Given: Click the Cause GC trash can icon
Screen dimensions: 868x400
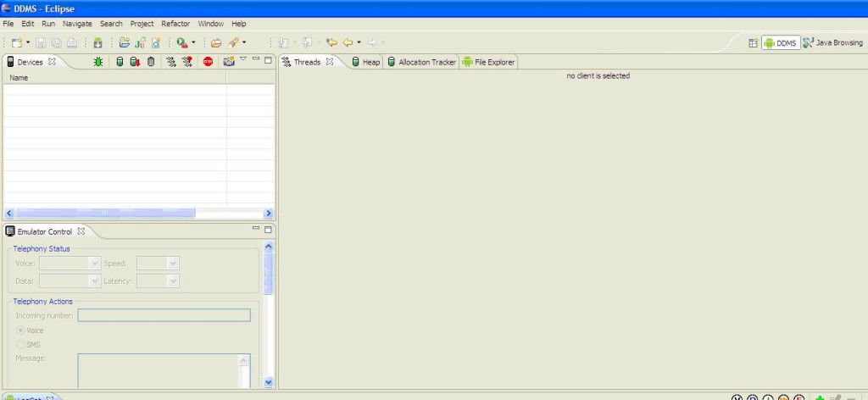Looking at the screenshot, I should point(151,62).
